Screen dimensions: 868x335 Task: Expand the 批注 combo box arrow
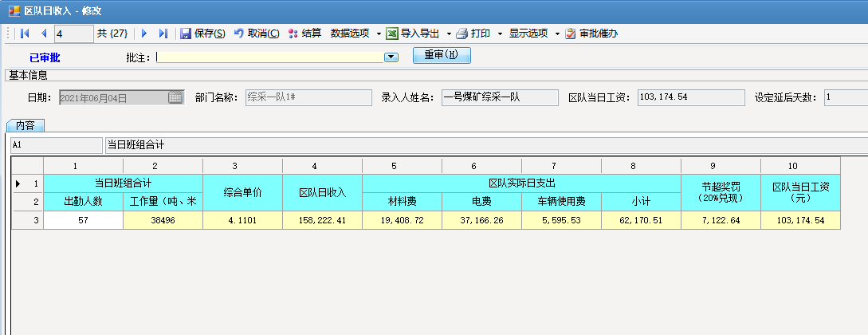(x=391, y=57)
